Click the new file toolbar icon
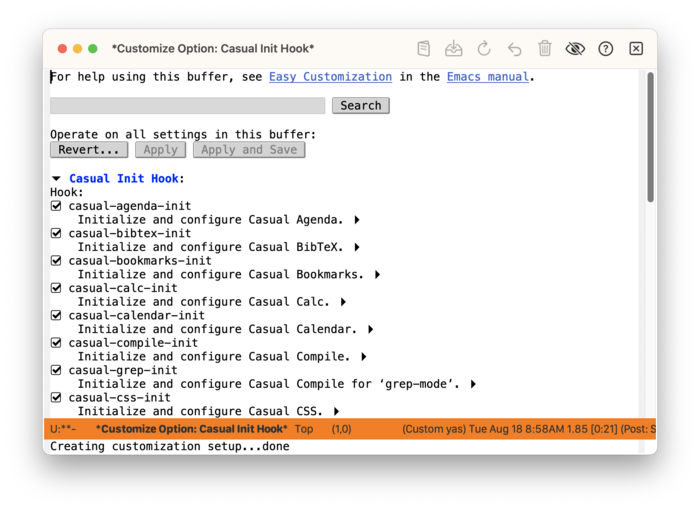700x511 pixels. (x=423, y=48)
